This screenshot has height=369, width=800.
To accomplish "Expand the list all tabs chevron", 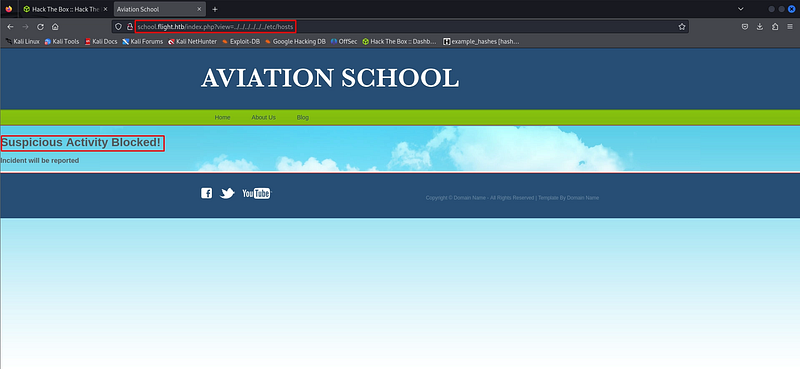I will click(x=741, y=9).
